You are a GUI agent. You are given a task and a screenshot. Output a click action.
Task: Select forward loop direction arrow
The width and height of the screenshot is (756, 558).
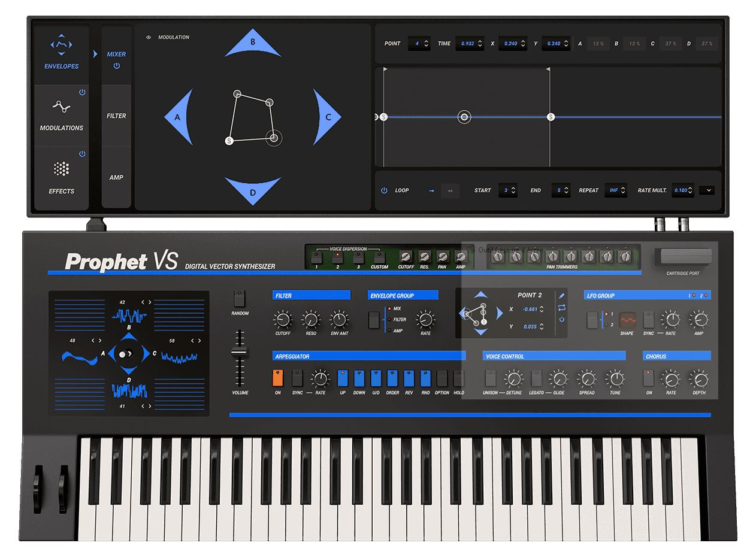click(431, 190)
